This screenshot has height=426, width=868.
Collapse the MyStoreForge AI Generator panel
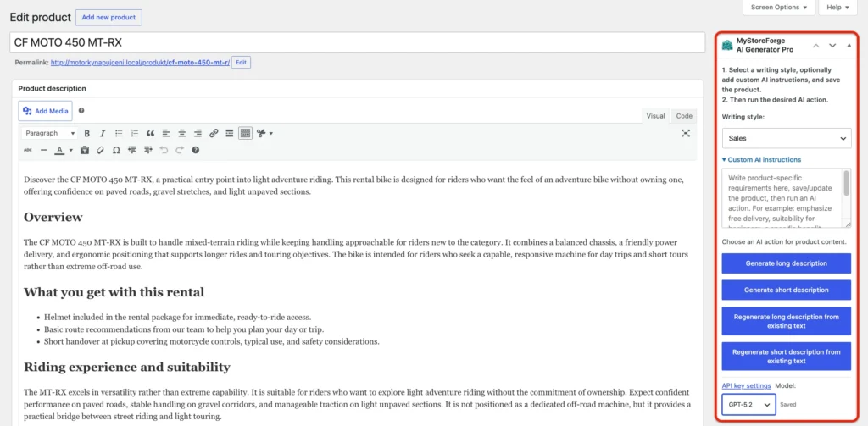point(849,46)
